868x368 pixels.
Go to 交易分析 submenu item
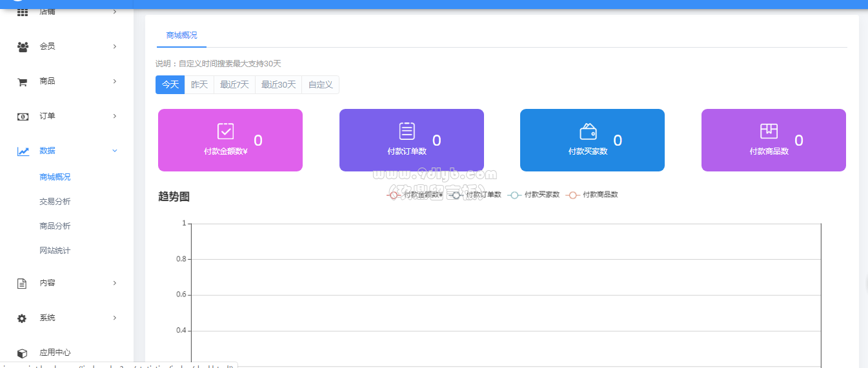[55, 202]
